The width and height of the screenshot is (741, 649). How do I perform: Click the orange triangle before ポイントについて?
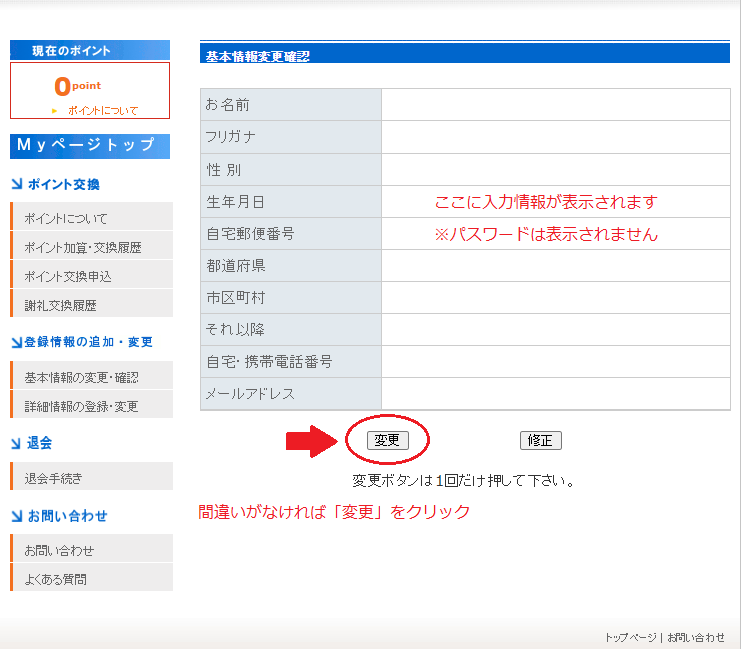[54, 111]
